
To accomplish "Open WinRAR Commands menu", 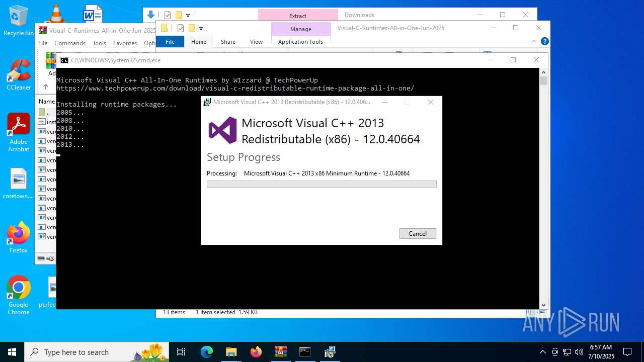I will 70,43.
